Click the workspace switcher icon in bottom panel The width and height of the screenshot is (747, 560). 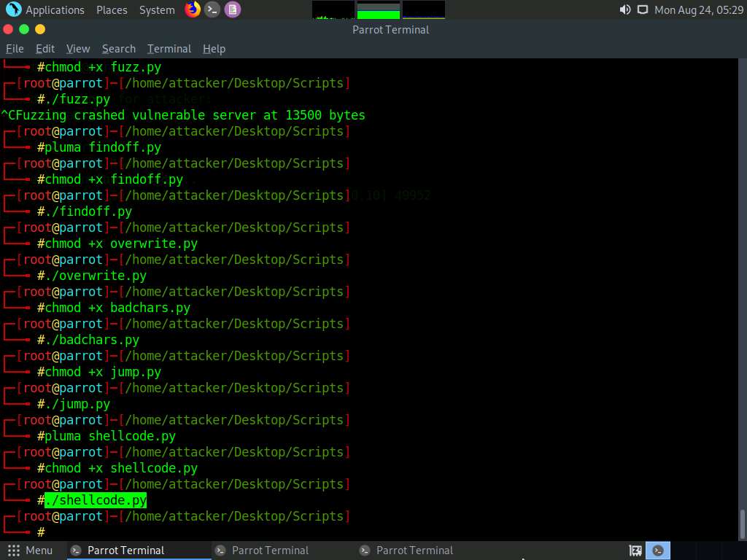635,551
